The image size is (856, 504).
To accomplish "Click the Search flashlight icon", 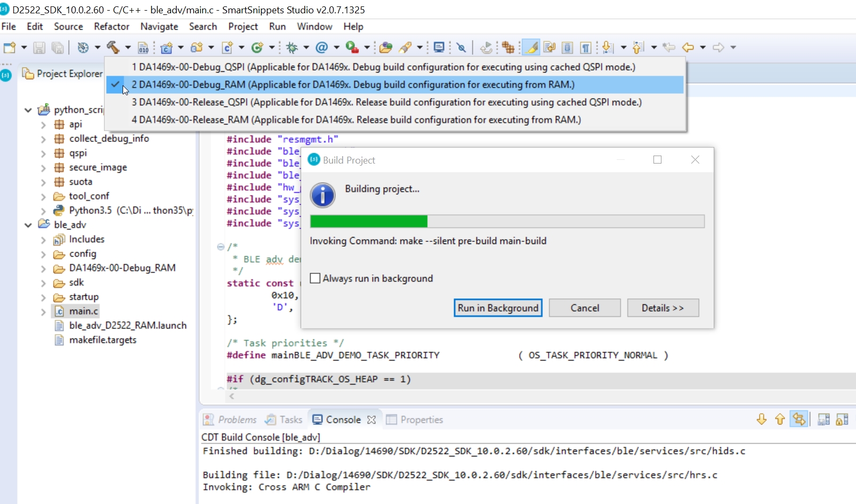I will point(405,47).
